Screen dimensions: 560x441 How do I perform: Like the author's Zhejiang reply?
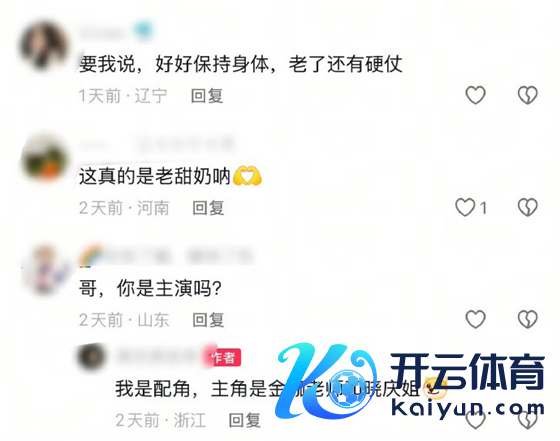coord(475,420)
